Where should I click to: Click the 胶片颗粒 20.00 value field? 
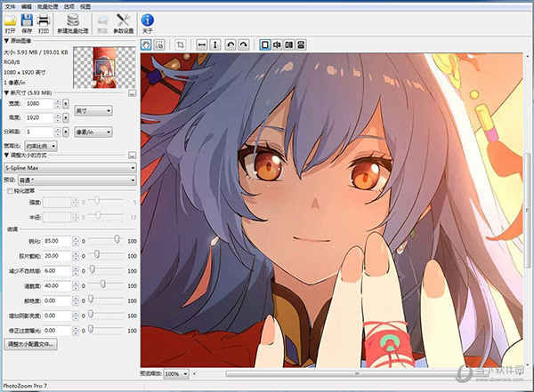pos(57,256)
